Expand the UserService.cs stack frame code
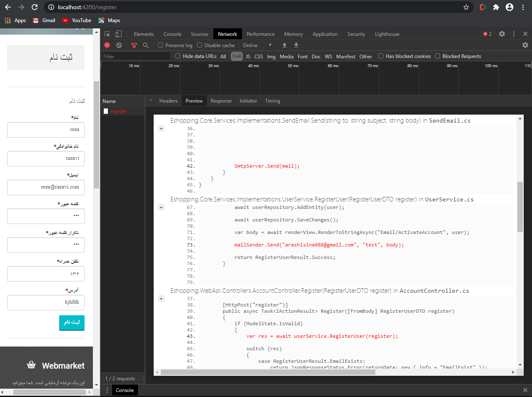Viewport: 532px width, 397px height. (161, 207)
